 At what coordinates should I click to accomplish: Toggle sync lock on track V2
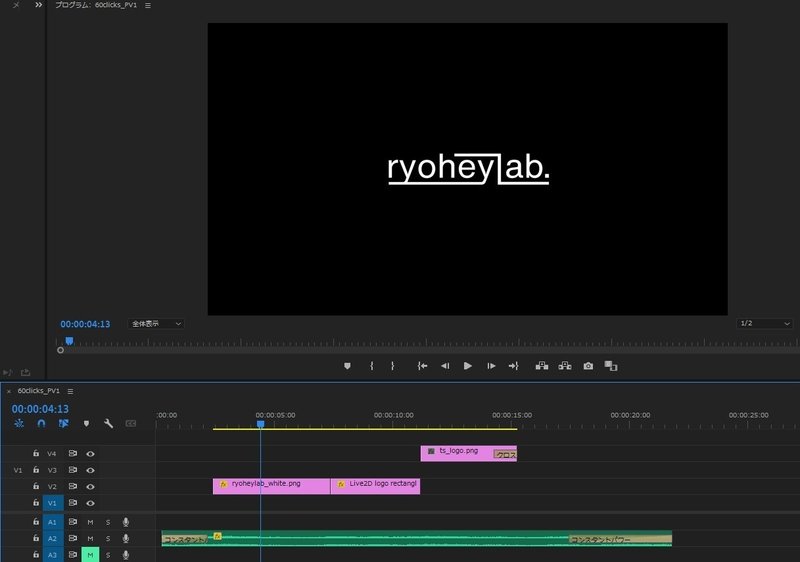click(73, 486)
